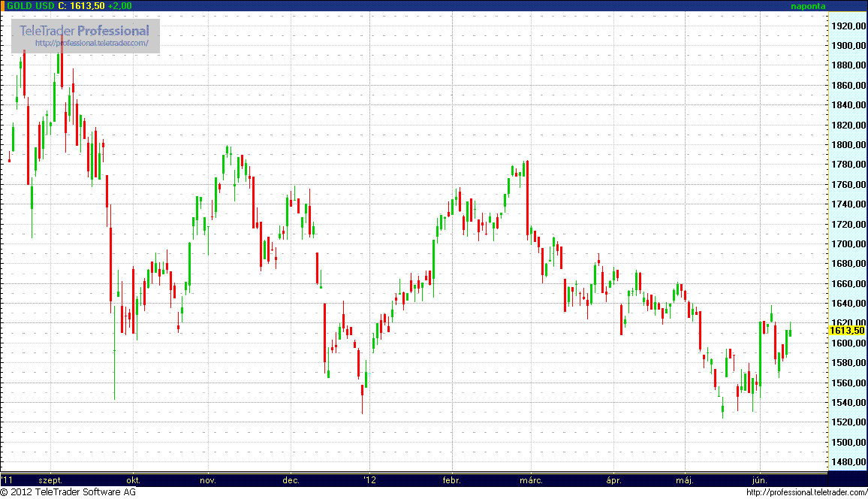Click the closing value C: 1613,50 in header
Viewport: 868px width, 499px height.
click(81, 5)
